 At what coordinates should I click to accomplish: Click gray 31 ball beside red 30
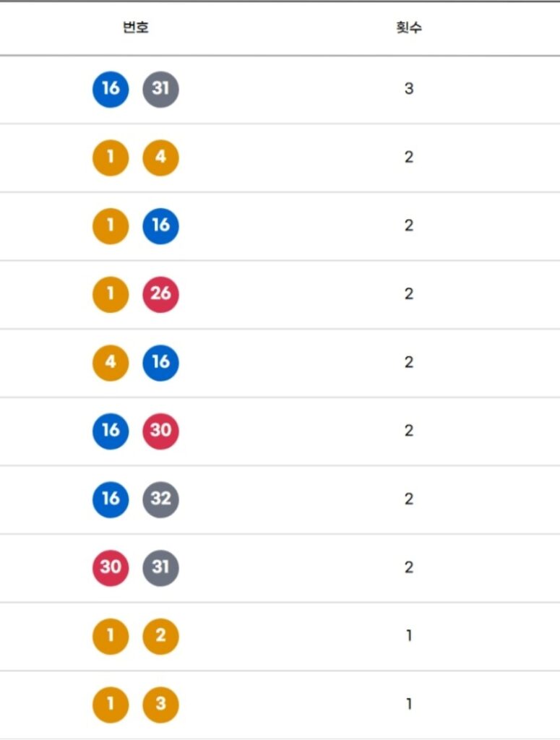click(x=160, y=568)
